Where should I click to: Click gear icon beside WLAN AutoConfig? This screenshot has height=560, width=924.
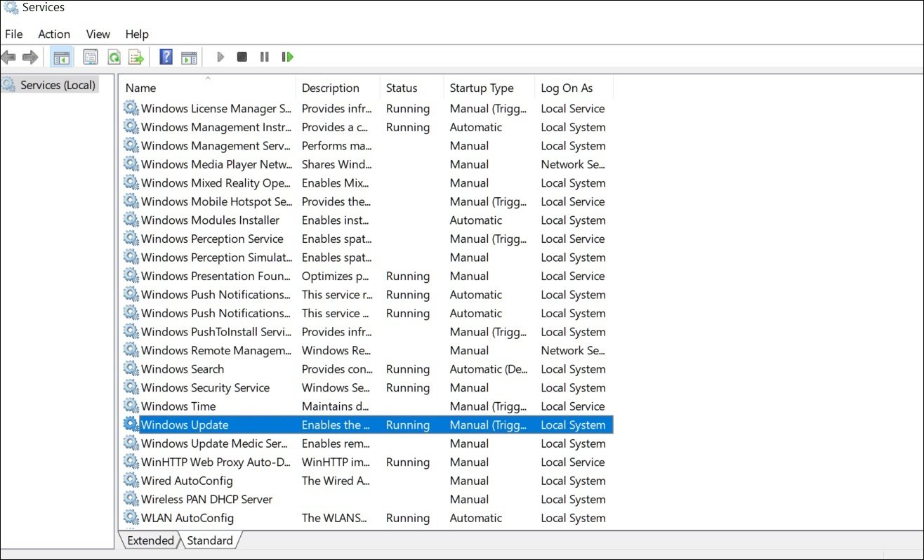[131, 518]
